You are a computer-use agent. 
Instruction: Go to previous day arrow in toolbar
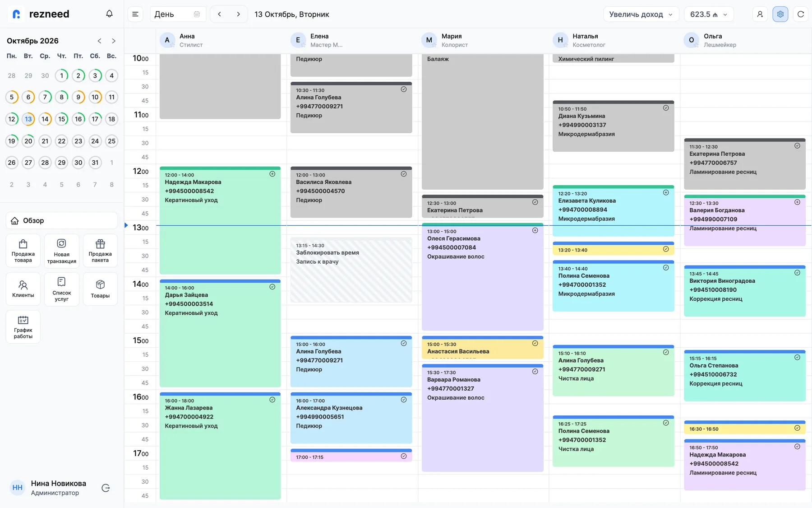[x=219, y=14]
